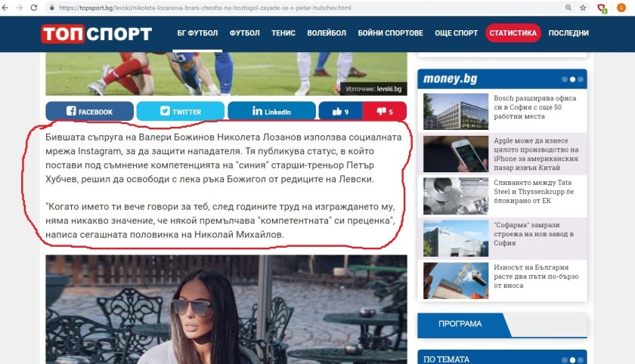Share article on Facebook
The height and width of the screenshot is (364, 635).
pyautogui.click(x=89, y=111)
